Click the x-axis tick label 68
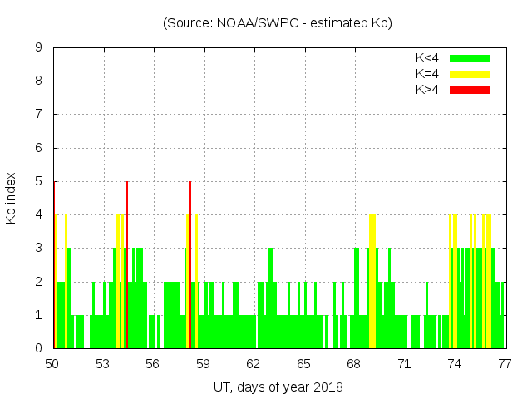 [x=353, y=363]
